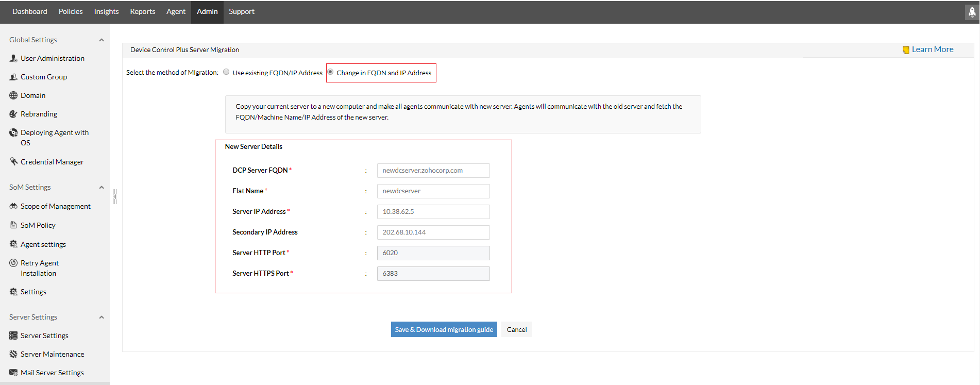
Task: Collapse the Global Settings section
Action: click(x=102, y=40)
